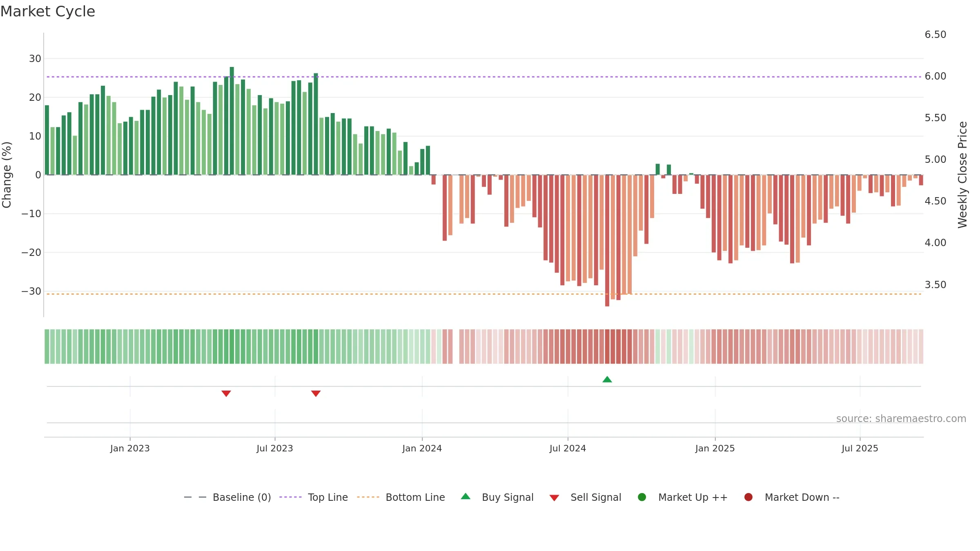Click the Weekly Close Price axis title

(963, 175)
